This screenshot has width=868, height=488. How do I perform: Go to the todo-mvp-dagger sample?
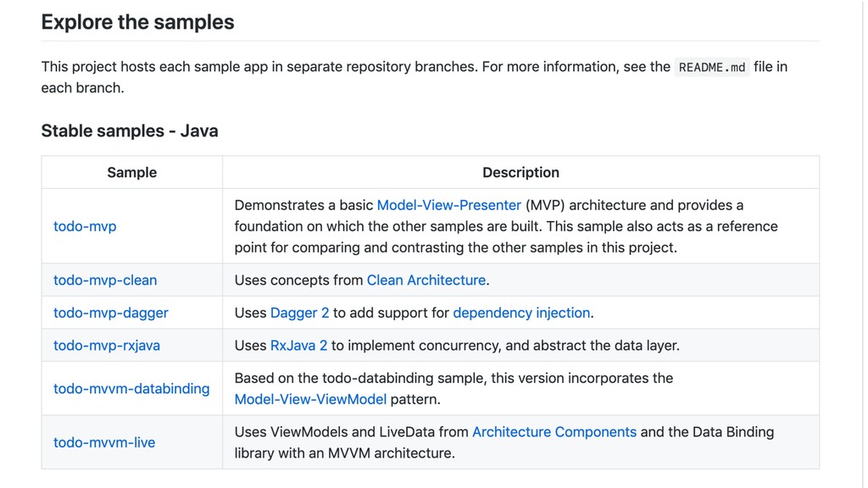click(111, 313)
